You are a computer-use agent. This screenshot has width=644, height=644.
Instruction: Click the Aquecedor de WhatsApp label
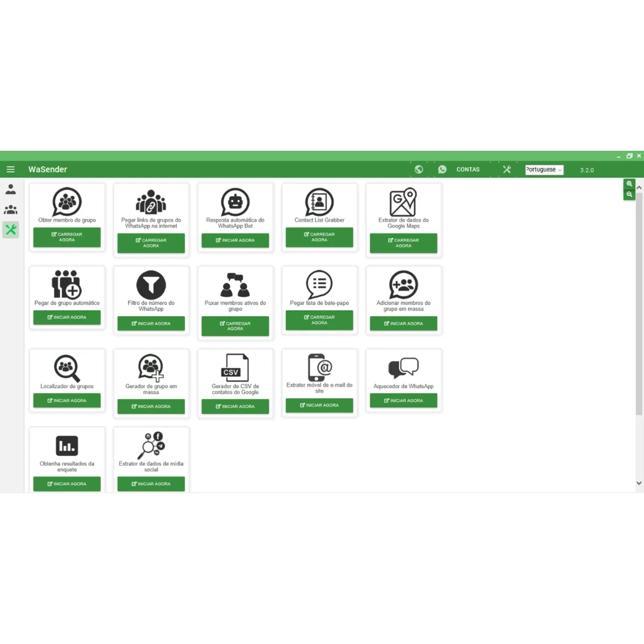click(404, 386)
